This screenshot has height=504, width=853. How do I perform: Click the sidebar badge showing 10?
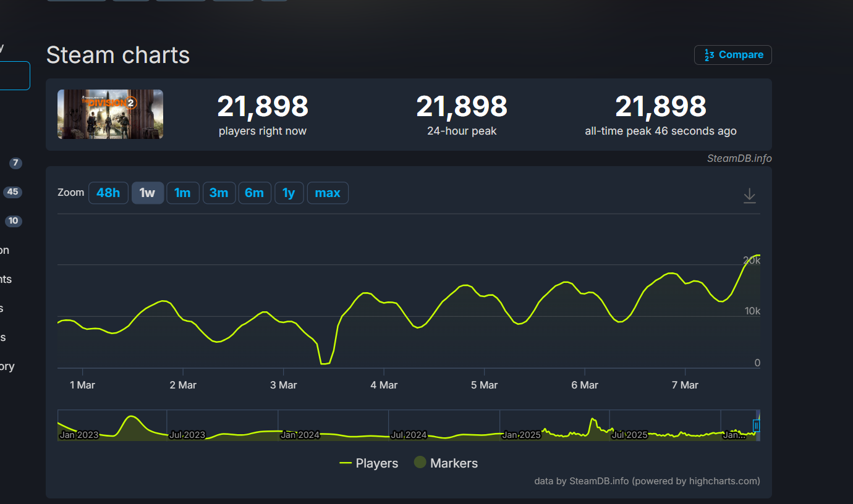click(13, 221)
